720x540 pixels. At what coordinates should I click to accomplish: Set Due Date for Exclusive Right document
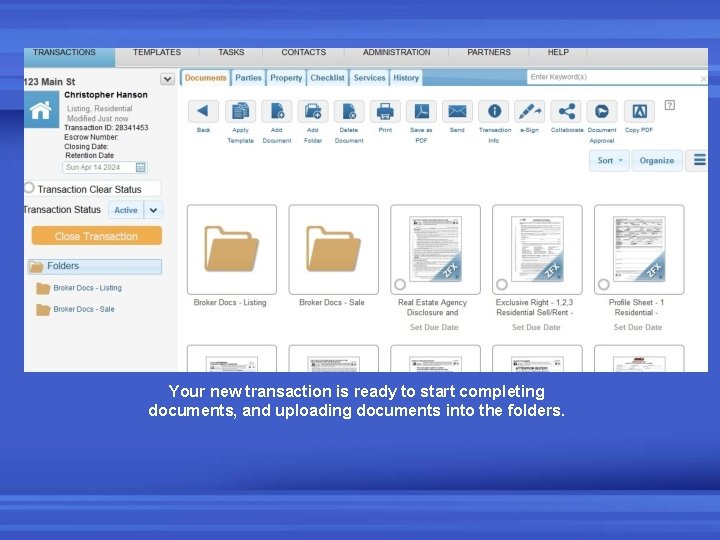coord(536,327)
